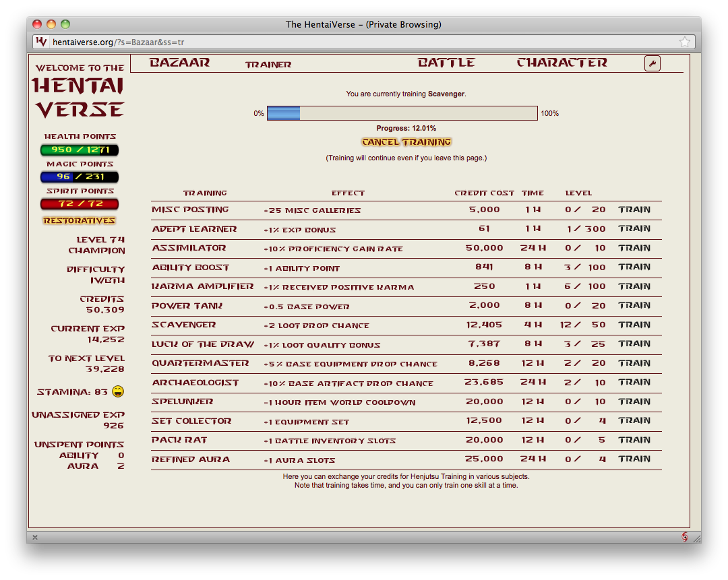The image size is (728, 580).
Task: Click the 'Difficulty IWBTH' sidebar text
Action: click(x=96, y=275)
